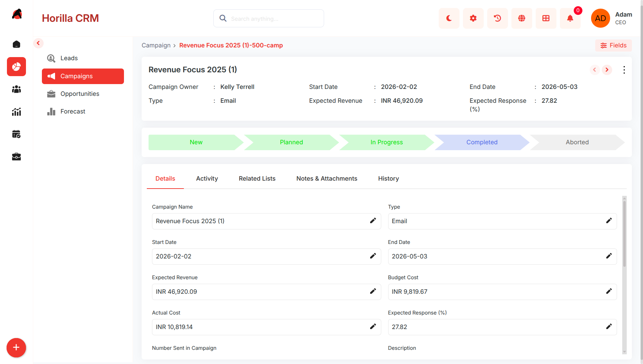Screen dimensions: 643x364
Task: Toggle dark mode moon icon
Action: click(449, 18)
